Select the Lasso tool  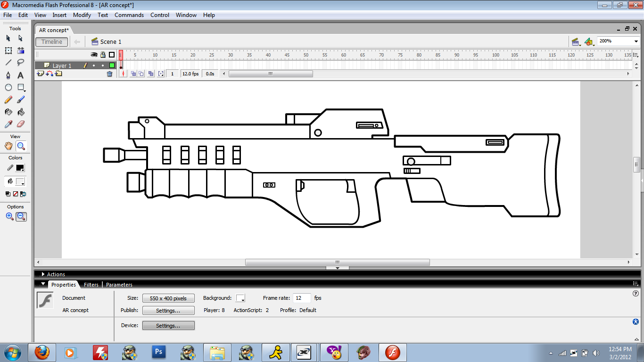tap(21, 63)
